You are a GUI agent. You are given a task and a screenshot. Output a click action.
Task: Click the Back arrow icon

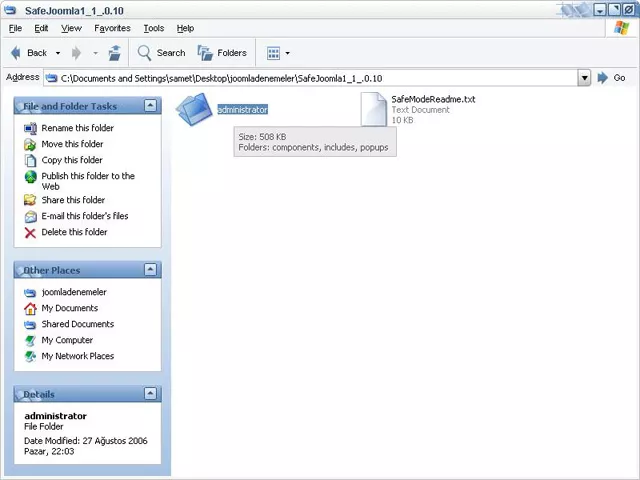pos(16,53)
